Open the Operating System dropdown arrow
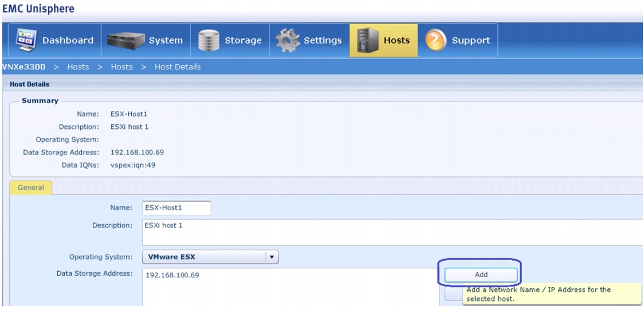This screenshot has width=644, height=325. tap(272, 257)
